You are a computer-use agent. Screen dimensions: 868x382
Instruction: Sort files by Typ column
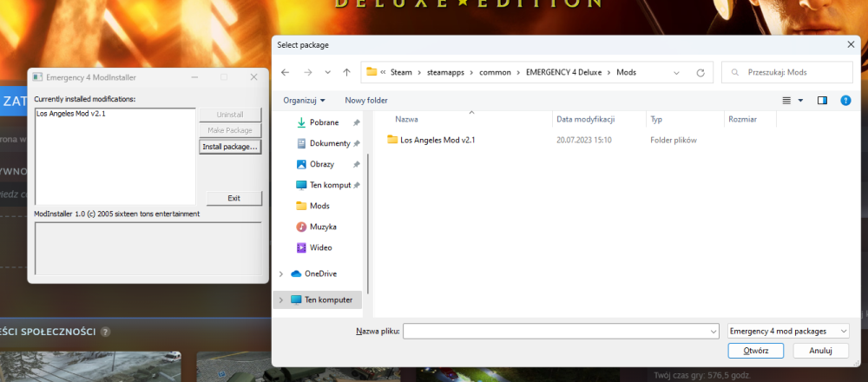[656, 119]
